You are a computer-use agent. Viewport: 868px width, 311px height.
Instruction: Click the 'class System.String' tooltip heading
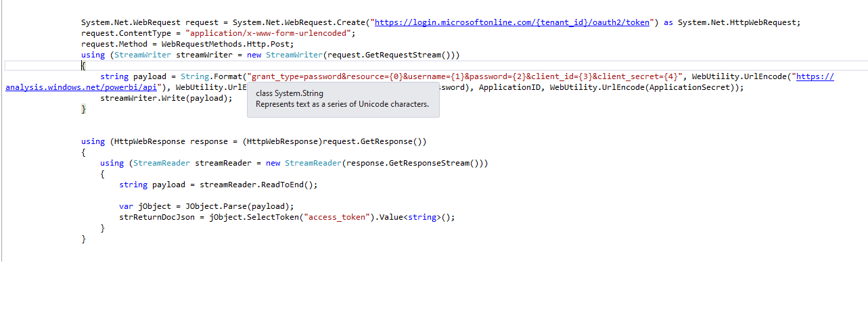tap(290, 93)
